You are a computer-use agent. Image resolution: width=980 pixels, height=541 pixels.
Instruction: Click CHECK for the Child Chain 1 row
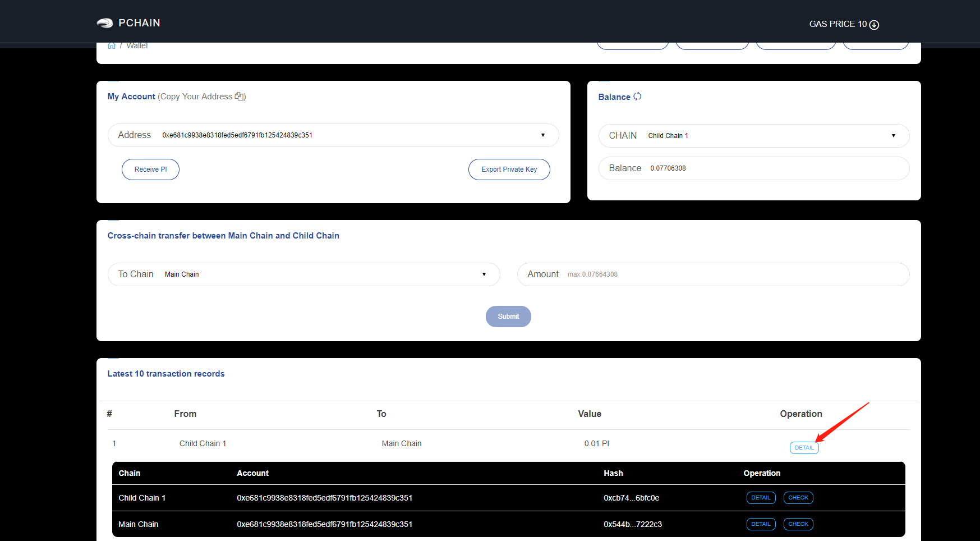pos(798,498)
